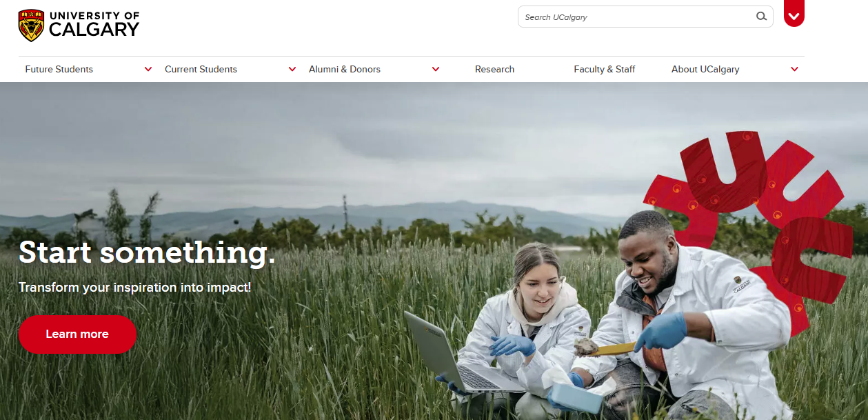Open the Faculty & Staff menu item

[605, 69]
